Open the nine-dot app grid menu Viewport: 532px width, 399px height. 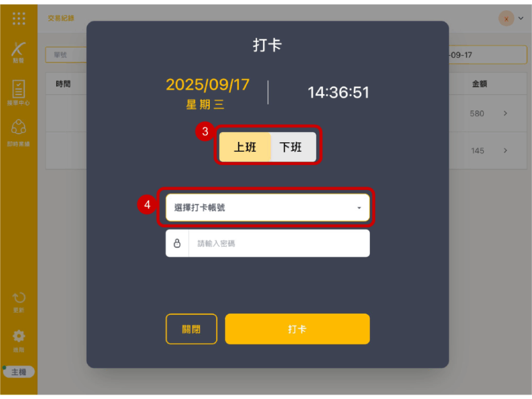[19, 18]
